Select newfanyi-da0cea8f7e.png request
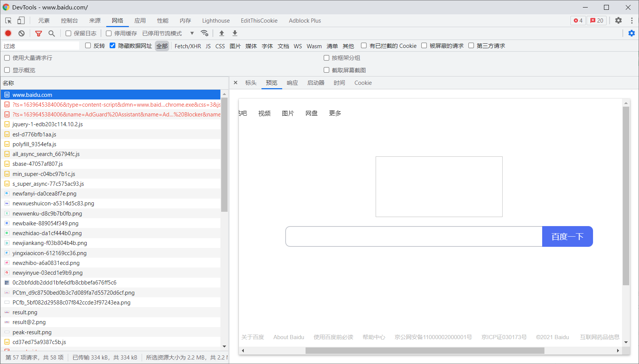The height and width of the screenshot is (364, 639). click(x=111, y=194)
